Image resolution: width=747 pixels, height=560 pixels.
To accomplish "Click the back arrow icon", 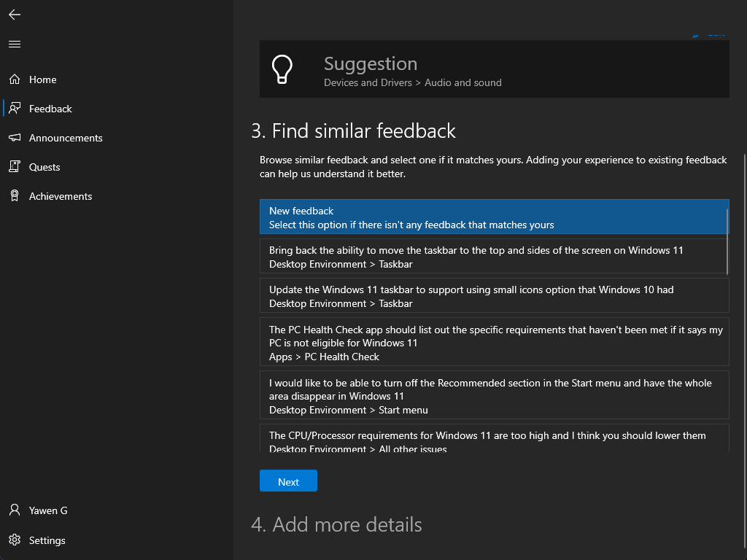I will (x=15, y=15).
